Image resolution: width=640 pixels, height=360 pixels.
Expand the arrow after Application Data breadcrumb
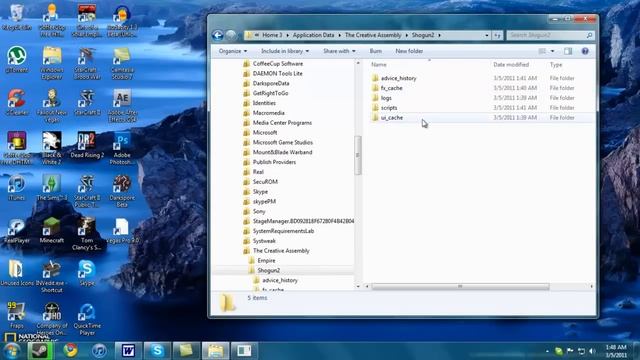339,36
